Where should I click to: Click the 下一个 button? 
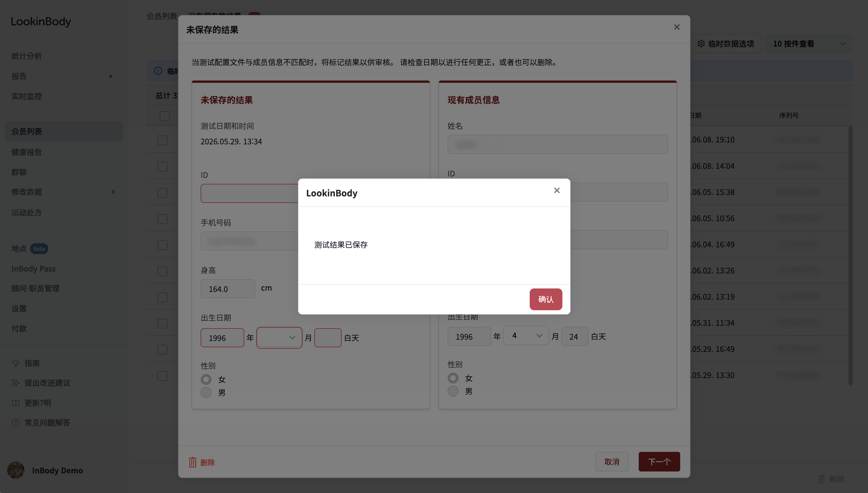pos(659,461)
